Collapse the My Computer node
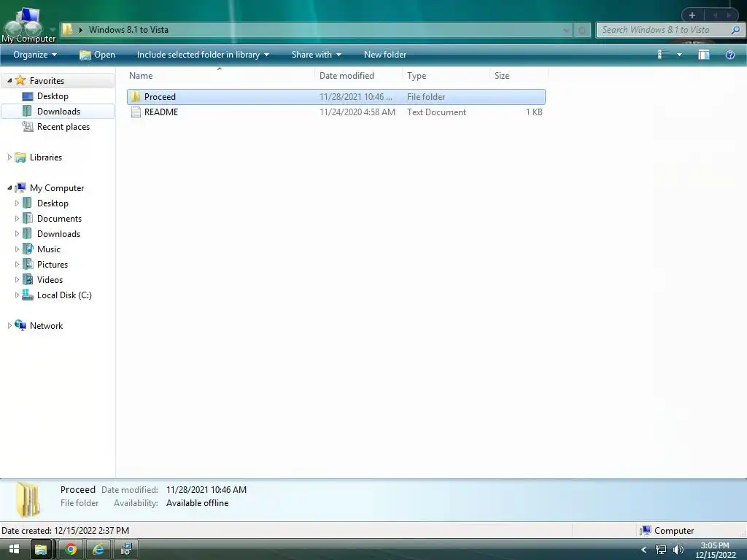747x560 pixels. [9, 187]
